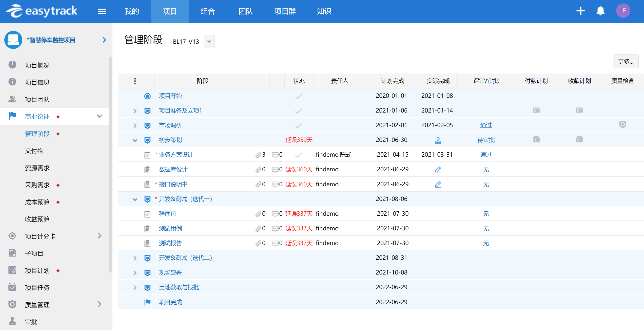
Task: Click stamp icon in 初步策划 row
Action: [438, 140]
